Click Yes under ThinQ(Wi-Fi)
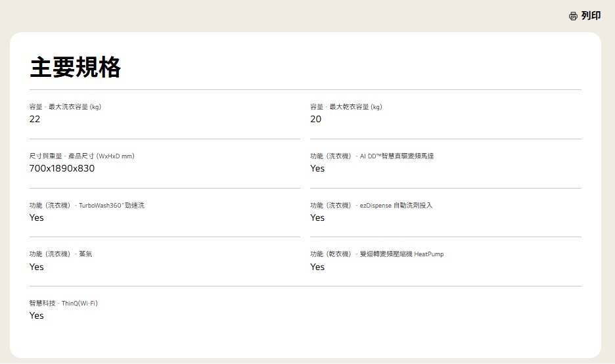Image resolution: width=615 pixels, height=364 pixels. (37, 315)
